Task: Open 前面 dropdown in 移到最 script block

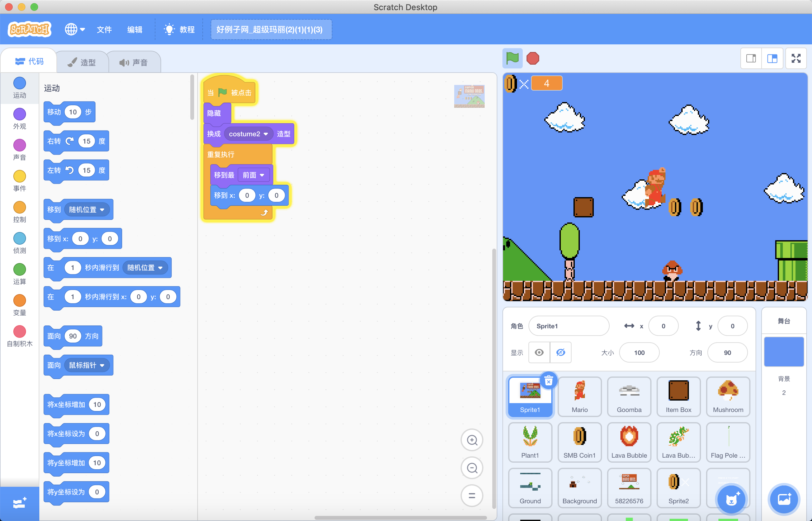Action: [253, 175]
